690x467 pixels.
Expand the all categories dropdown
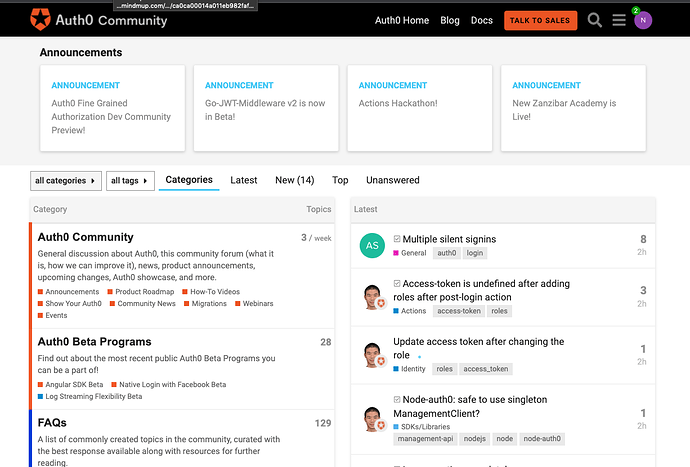66,181
